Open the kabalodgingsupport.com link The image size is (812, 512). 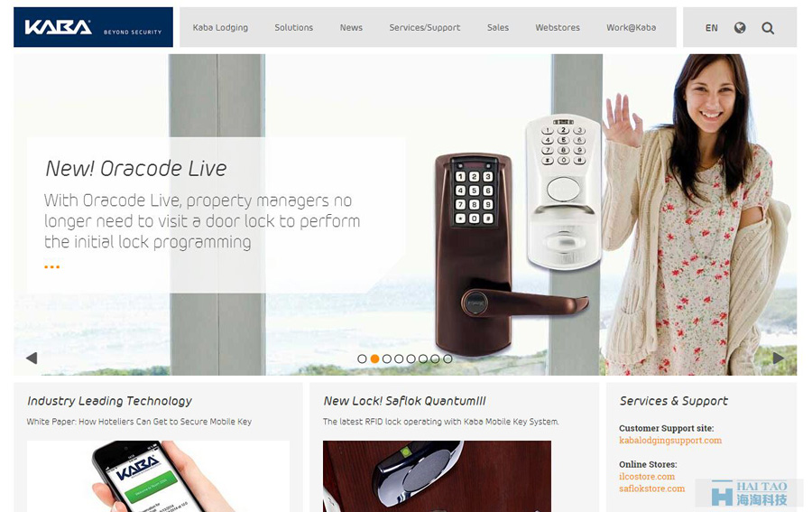[670, 440]
